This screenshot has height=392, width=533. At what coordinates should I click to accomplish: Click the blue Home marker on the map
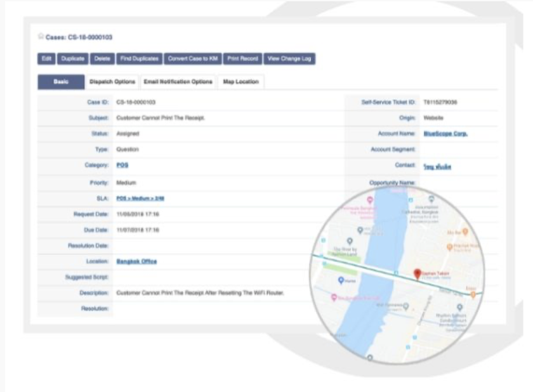[341, 280]
